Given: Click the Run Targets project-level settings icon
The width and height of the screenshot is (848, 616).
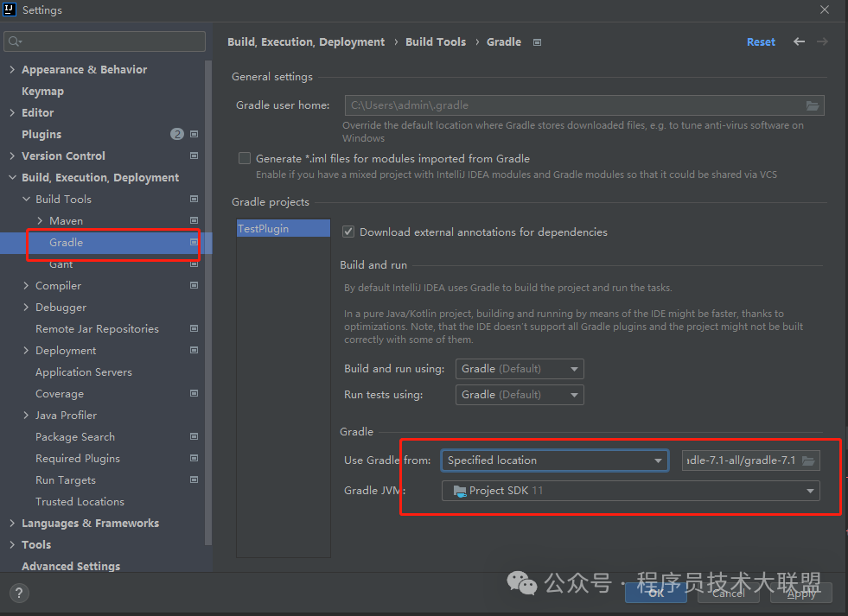Looking at the screenshot, I should 194,479.
